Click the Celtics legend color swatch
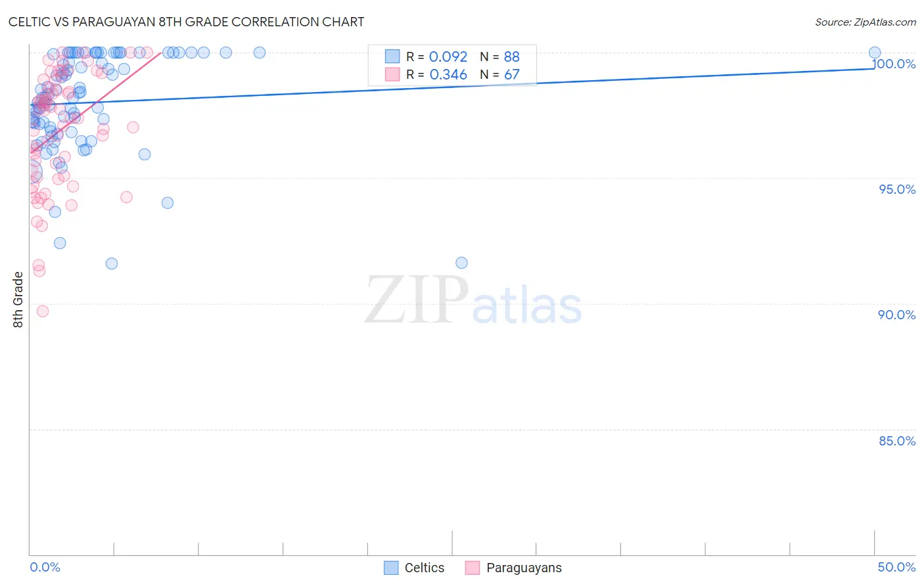This screenshot has height=586, width=924. (391, 568)
